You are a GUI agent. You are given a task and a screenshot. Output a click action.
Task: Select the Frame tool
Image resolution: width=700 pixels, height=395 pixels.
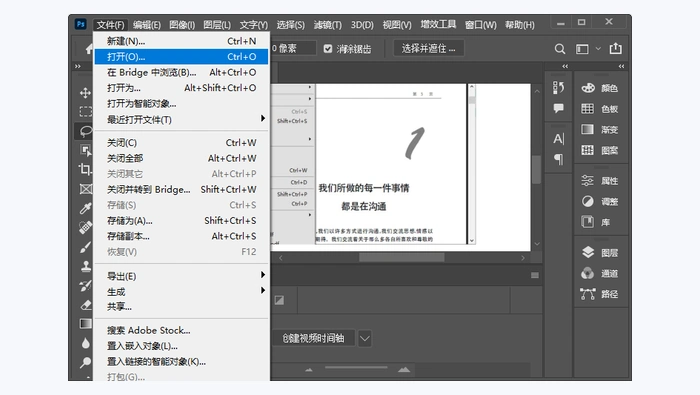click(85, 189)
